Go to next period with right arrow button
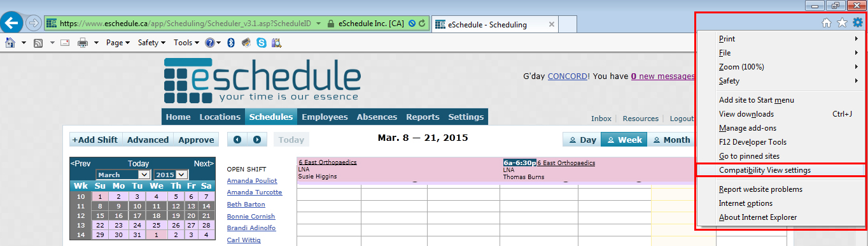 pos(257,140)
